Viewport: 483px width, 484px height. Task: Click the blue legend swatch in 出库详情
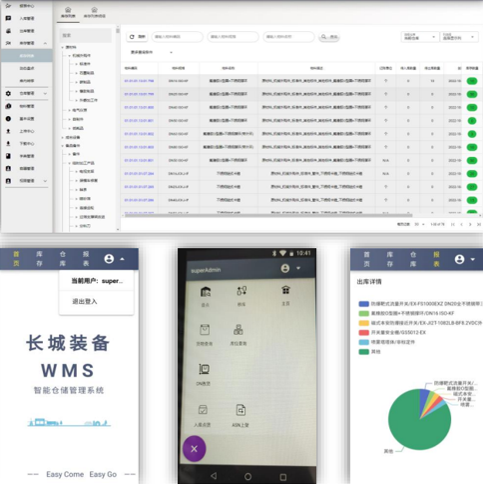point(363,304)
